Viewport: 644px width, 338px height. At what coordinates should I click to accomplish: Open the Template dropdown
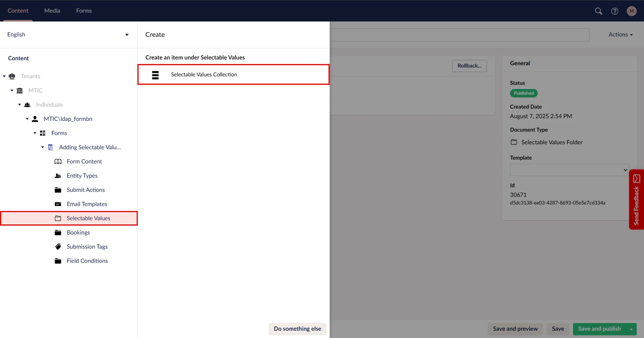click(569, 170)
